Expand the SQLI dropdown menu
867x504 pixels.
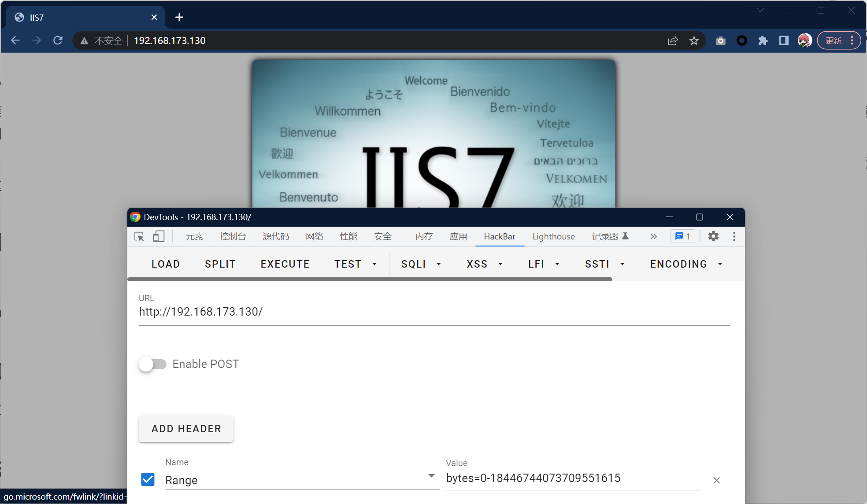[421, 264]
